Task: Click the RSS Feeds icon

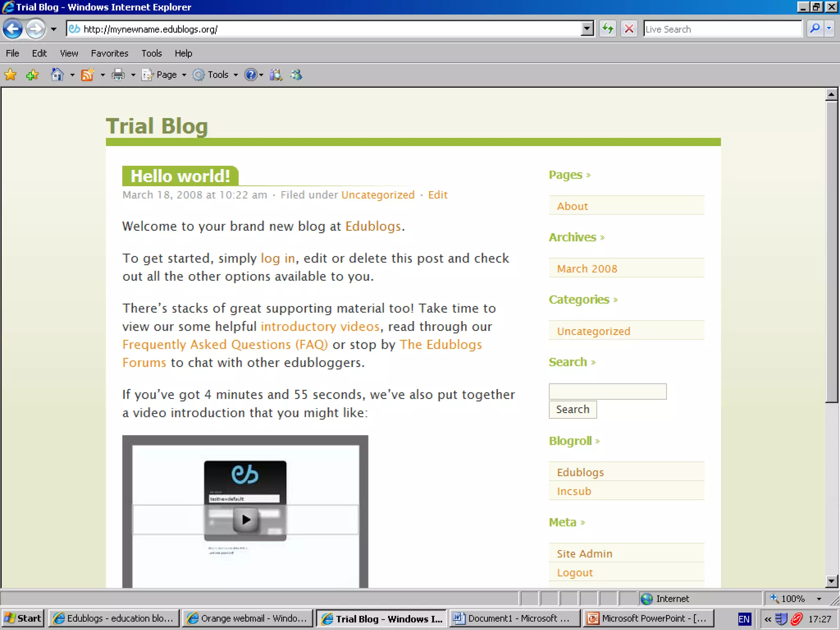Action: tap(87, 75)
